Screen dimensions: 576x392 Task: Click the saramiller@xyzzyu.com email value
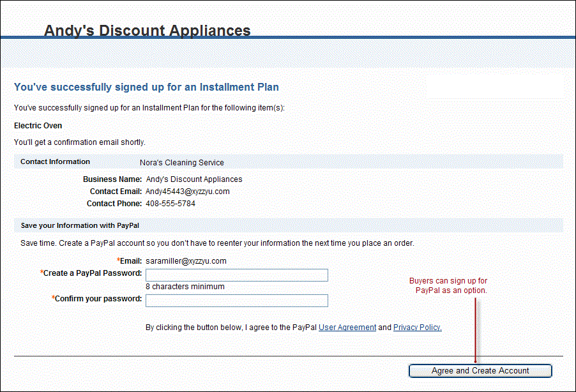click(x=186, y=261)
